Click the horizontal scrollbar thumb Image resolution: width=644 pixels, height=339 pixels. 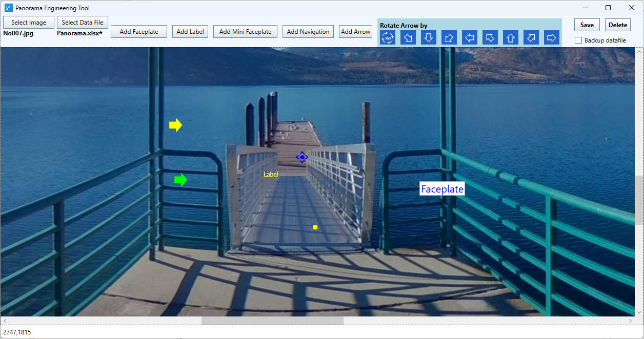272,321
